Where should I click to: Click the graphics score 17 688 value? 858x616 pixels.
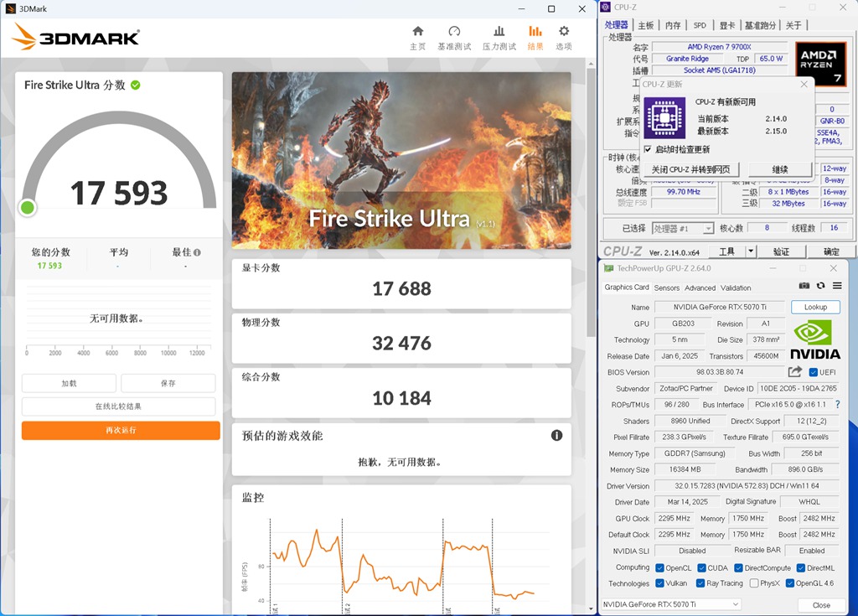click(x=401, y=288)
